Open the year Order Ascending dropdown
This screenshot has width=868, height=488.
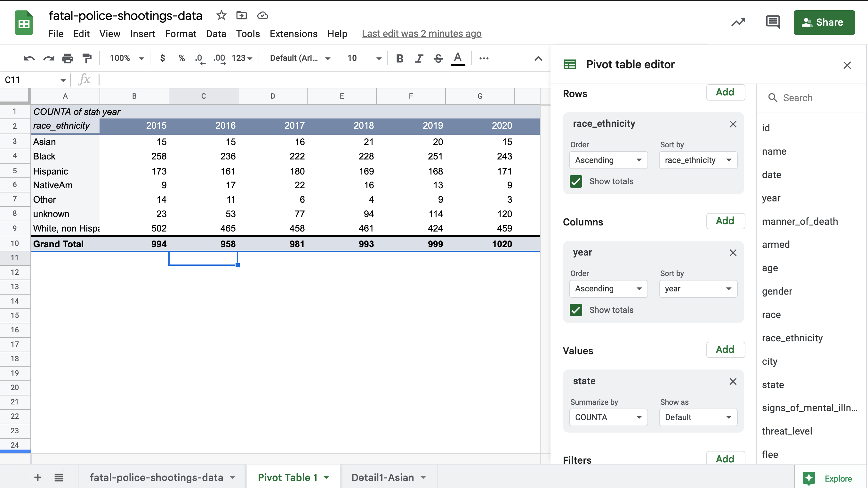(608, 289)
